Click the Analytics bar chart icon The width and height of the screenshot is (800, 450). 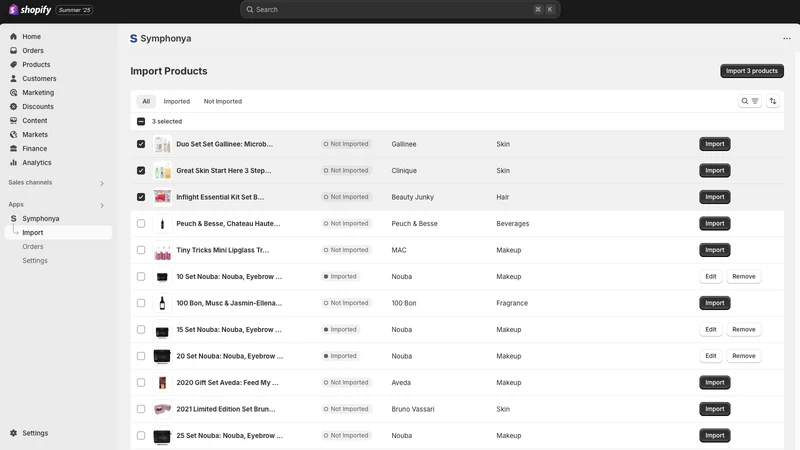pos(13,163)
